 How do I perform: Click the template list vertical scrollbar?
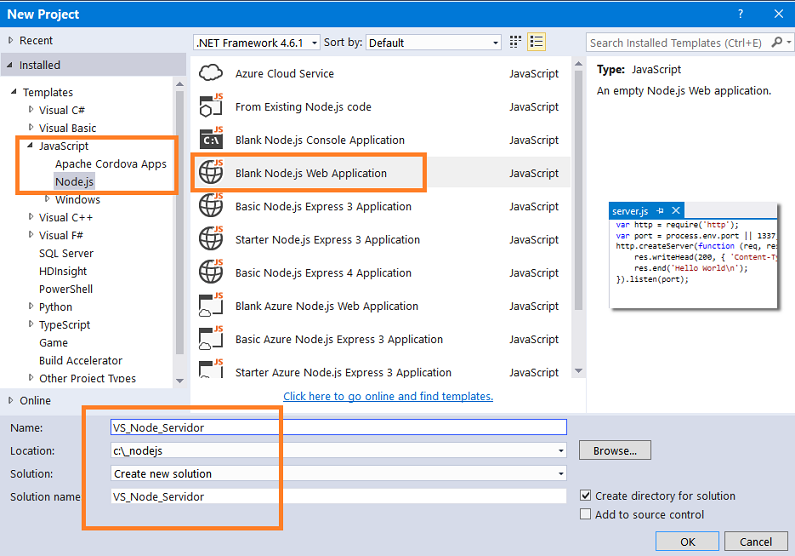pyautogui.click(x=579, y=190)
